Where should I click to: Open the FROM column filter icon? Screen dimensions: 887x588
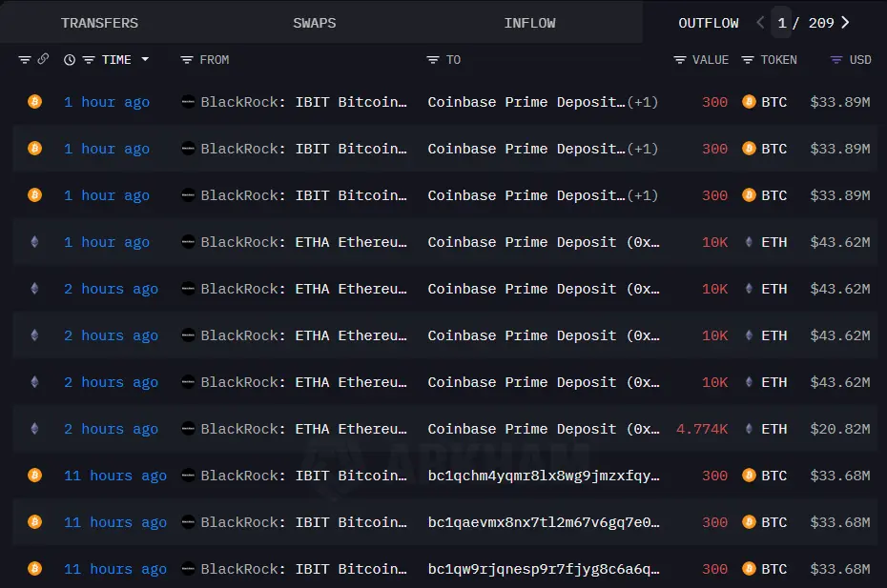pyautogui.click(x=187, y=60)
